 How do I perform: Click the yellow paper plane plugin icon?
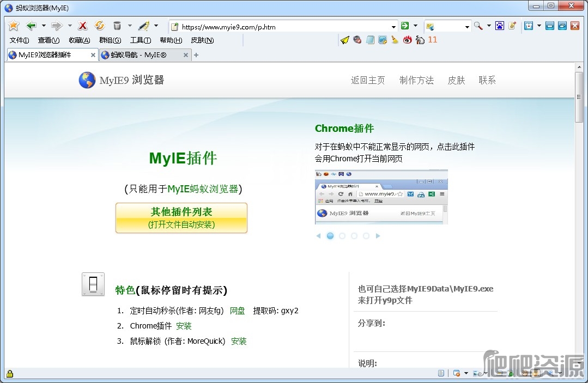click(344, 40)
